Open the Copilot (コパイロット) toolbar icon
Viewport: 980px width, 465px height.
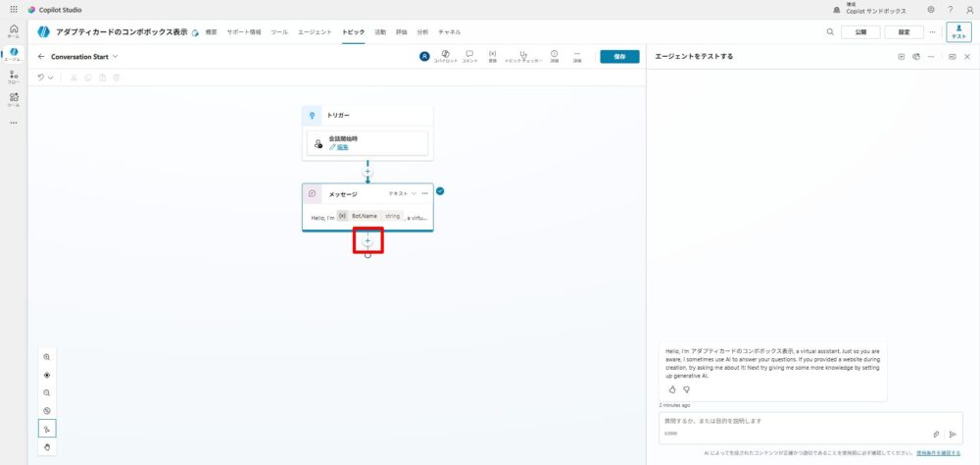446,56
